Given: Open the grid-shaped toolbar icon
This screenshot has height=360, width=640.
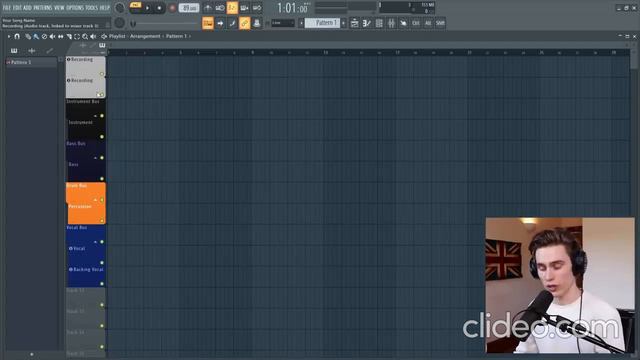Looking at the screenshot, I should click(x=379, y=23).
